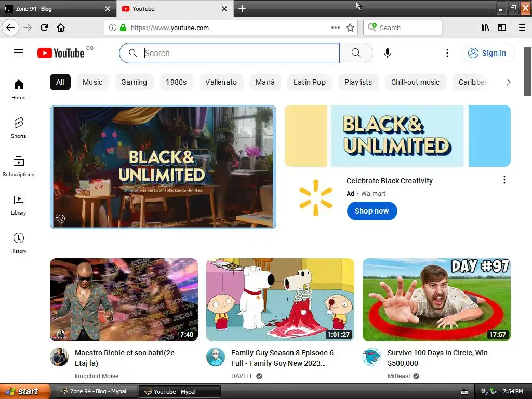
Task: Click the browser Home icon
Action: tap(61, 28)
